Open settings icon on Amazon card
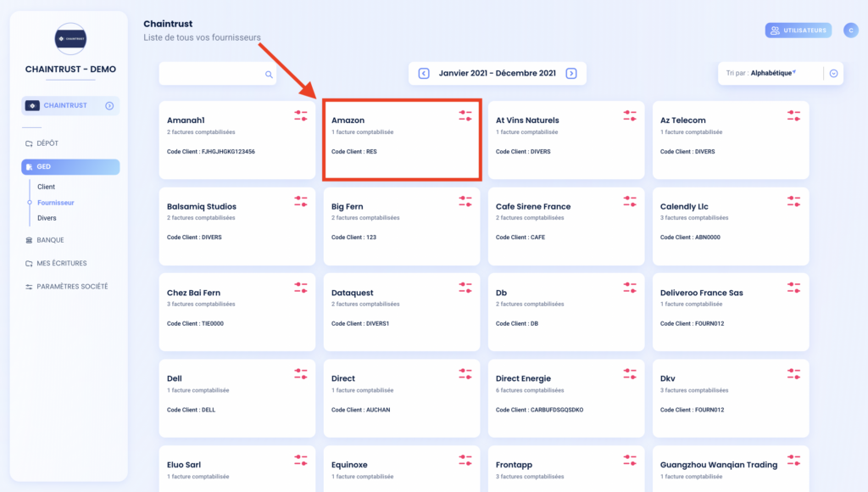Image resolution: width=868 pixels, height=492 pixels. point(465,116)
